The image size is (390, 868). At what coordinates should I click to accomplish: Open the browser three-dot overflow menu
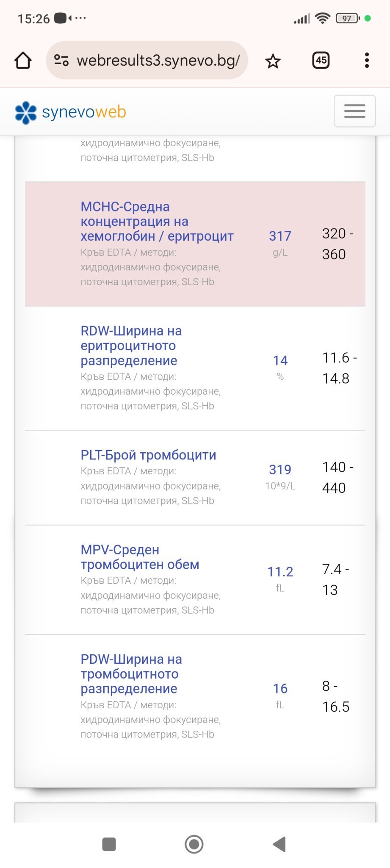coord(367,61)
